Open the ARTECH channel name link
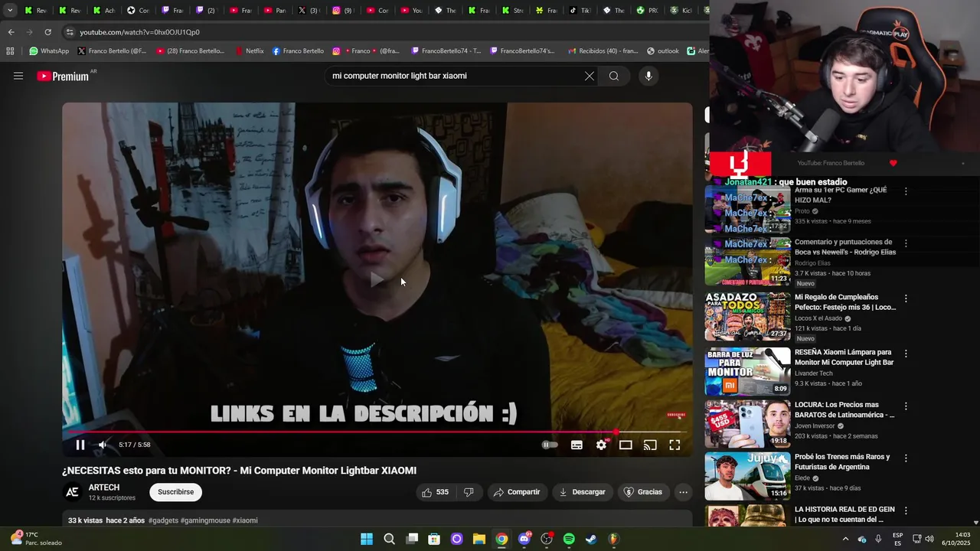The height and width of the screenshot is (551, 980). (x=104, y=487)
